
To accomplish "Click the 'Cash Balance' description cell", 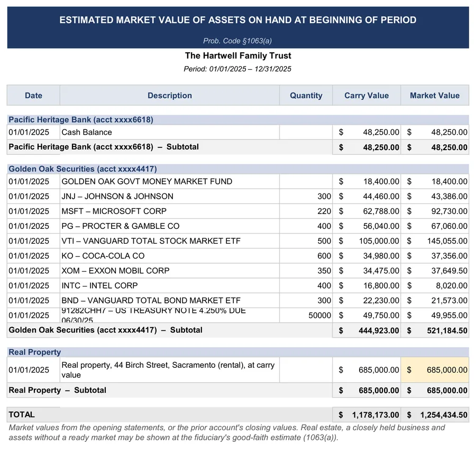I will tap(170, 132).
